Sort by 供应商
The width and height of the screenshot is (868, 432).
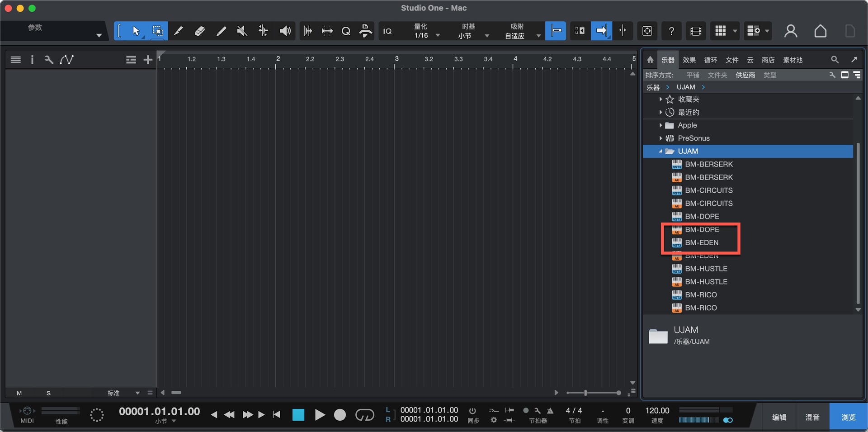click(x=745, y=75)
